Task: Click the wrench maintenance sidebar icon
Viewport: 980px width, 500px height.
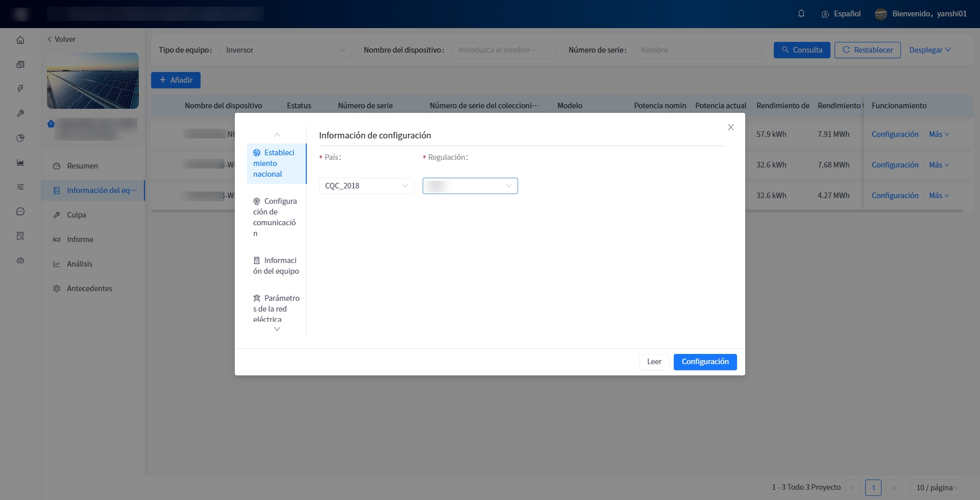Action: pyautogui.click(x=20, y=113)
